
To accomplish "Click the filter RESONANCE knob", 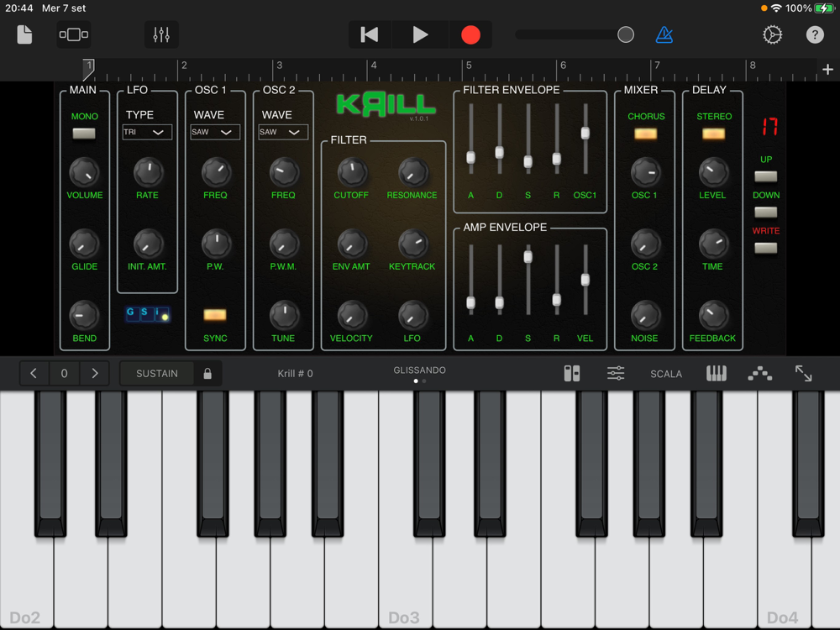I will 413,172.
